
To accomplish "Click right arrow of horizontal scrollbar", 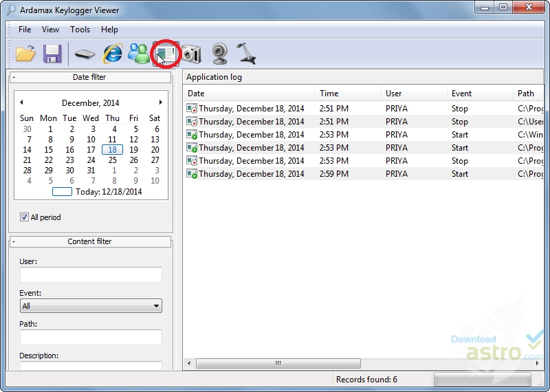I will [537, 363].
